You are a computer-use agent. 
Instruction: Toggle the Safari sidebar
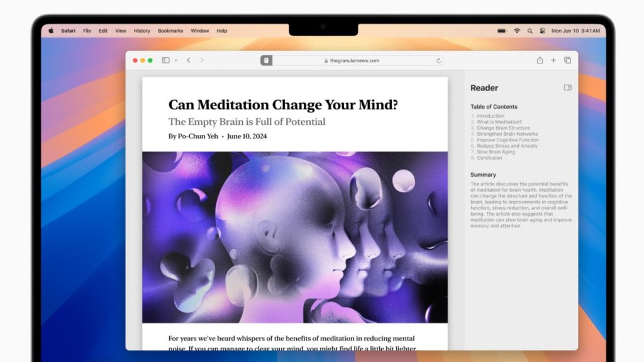[165, 60]
